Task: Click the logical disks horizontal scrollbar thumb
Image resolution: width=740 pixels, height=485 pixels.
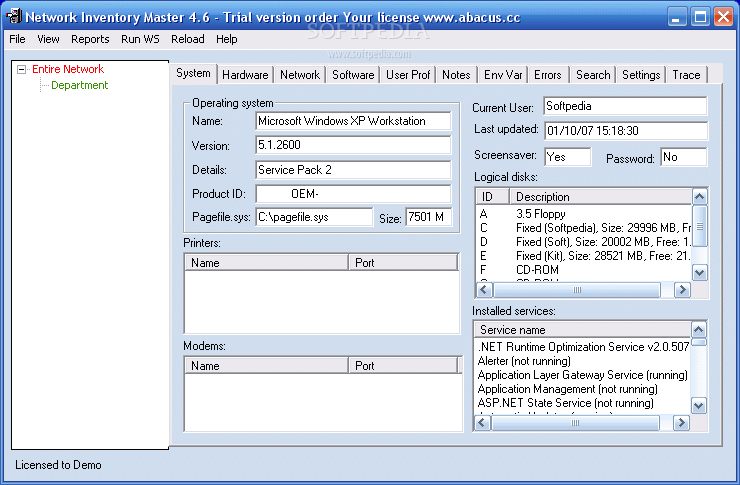Action: [577, 290]
